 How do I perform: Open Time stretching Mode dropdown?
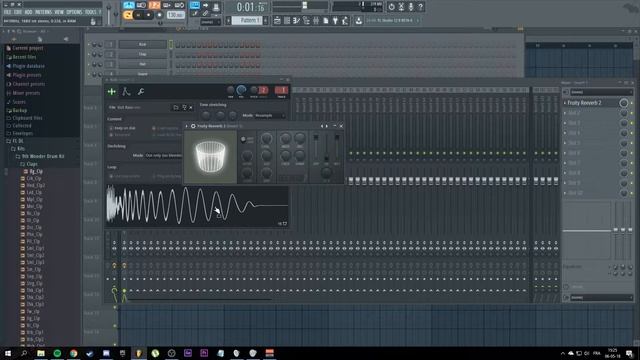269,116
